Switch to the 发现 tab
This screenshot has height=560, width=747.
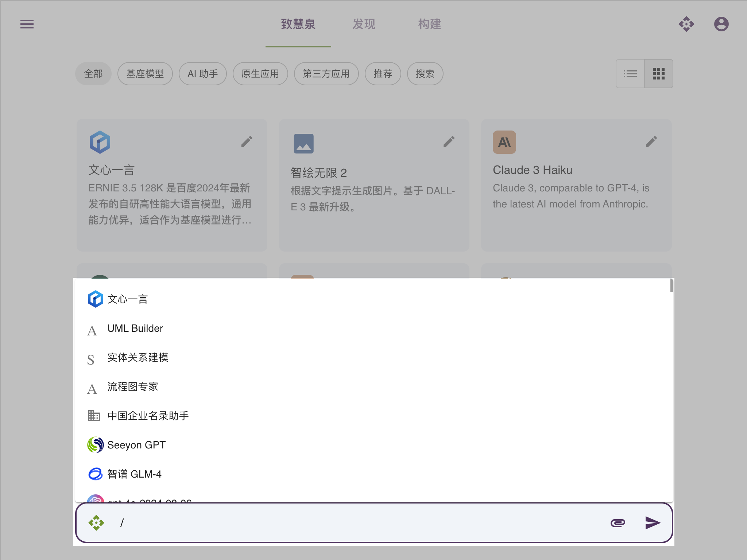point(364,24)
